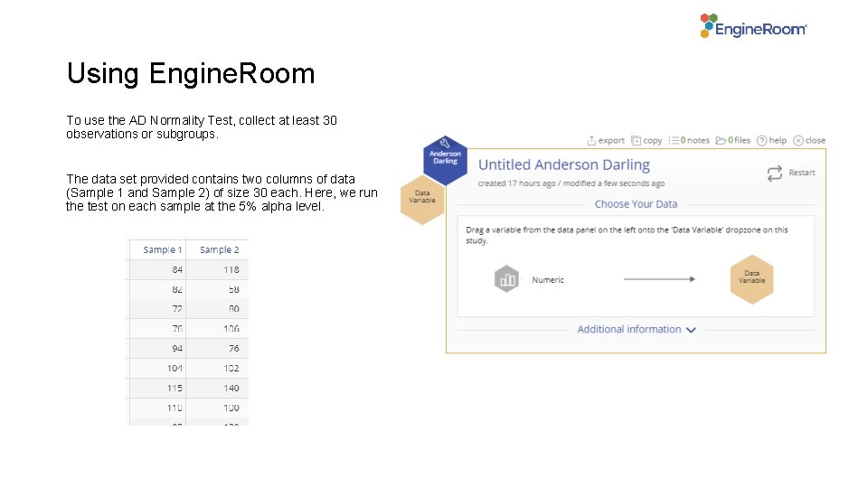Click the copy icon in study toolbar
Screen dimensions: 868x488
click(636, 141)
